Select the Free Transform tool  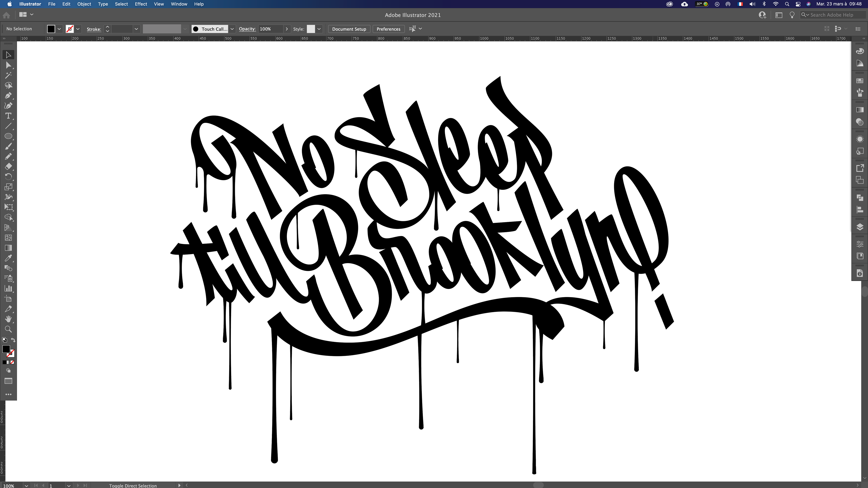[8, 207]
